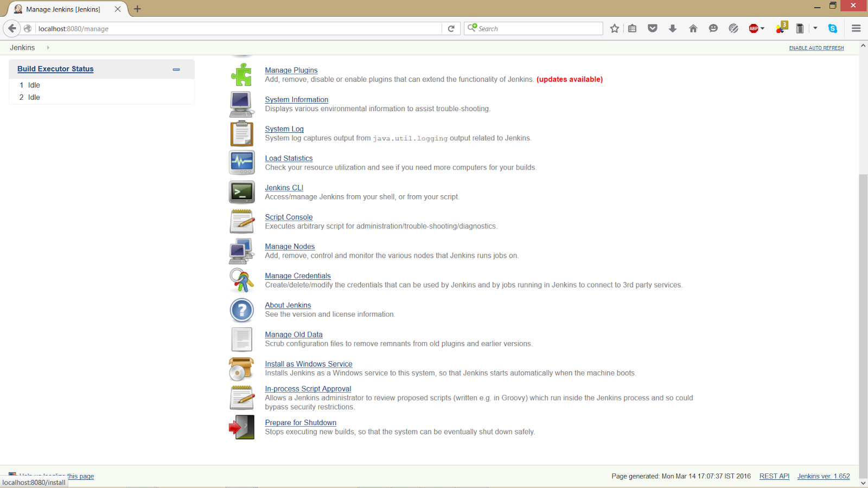Viewport: 868px width, 488px height.
Task: Reload the page with the refresh icon
Action: [x=451, y=29]
